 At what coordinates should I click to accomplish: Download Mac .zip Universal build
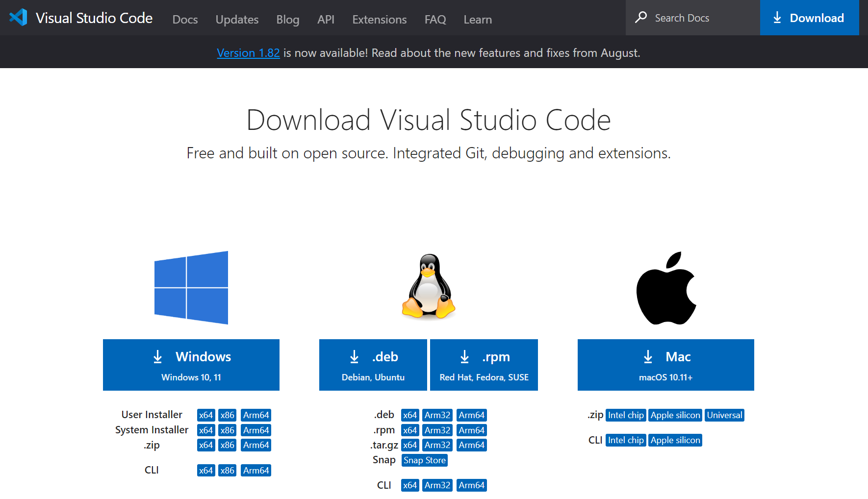click(x=724, y=415)
